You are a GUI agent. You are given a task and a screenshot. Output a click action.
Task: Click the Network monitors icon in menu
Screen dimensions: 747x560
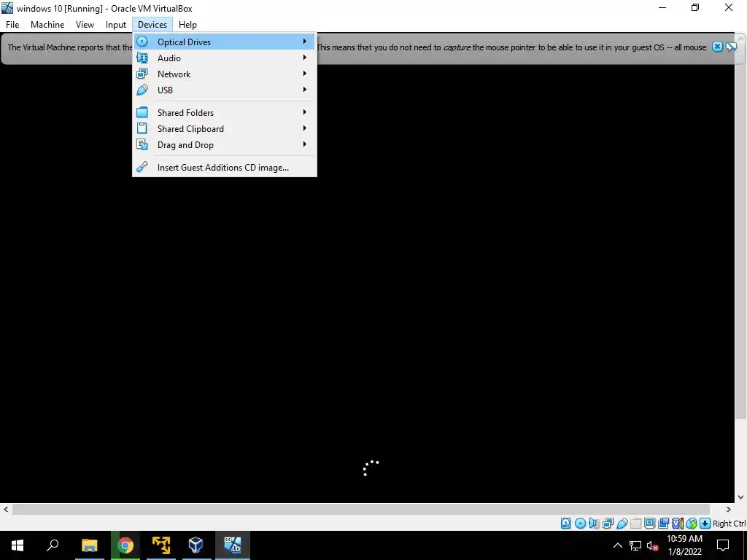coord(142,74)
